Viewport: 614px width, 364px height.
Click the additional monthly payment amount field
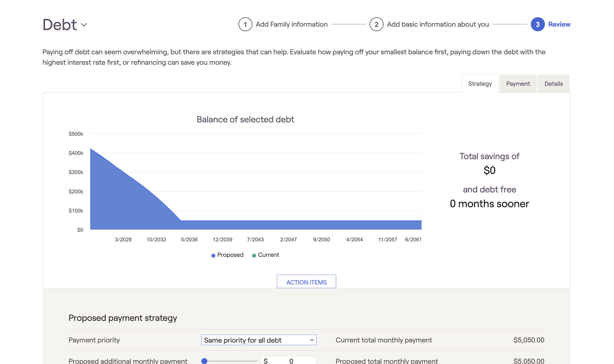coord(288,360)
